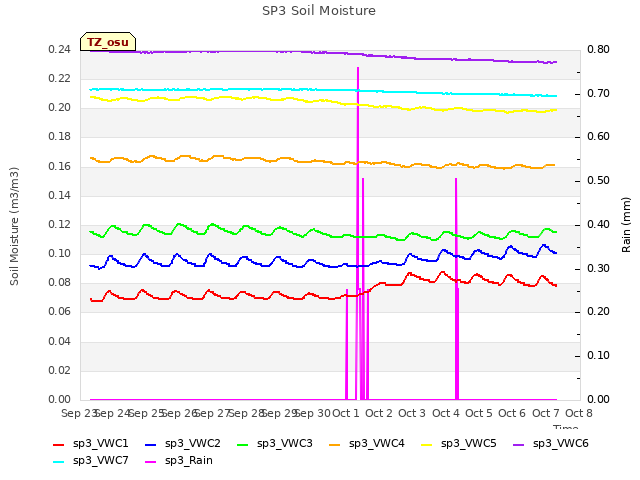The image size is (640, 480).
Task: Click the red sp3_VWC1 legend swatch
Action: pyautogui.click(x=59, y=445)
